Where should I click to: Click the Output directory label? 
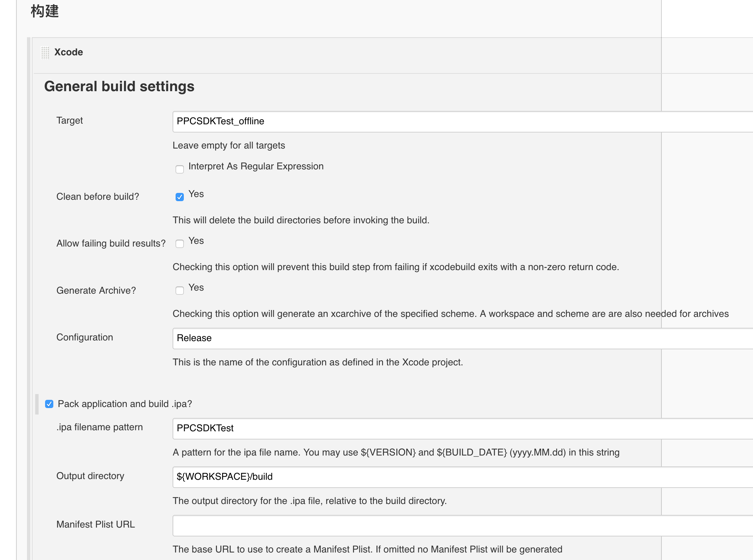pyautogui.click(x=90, y=476)
